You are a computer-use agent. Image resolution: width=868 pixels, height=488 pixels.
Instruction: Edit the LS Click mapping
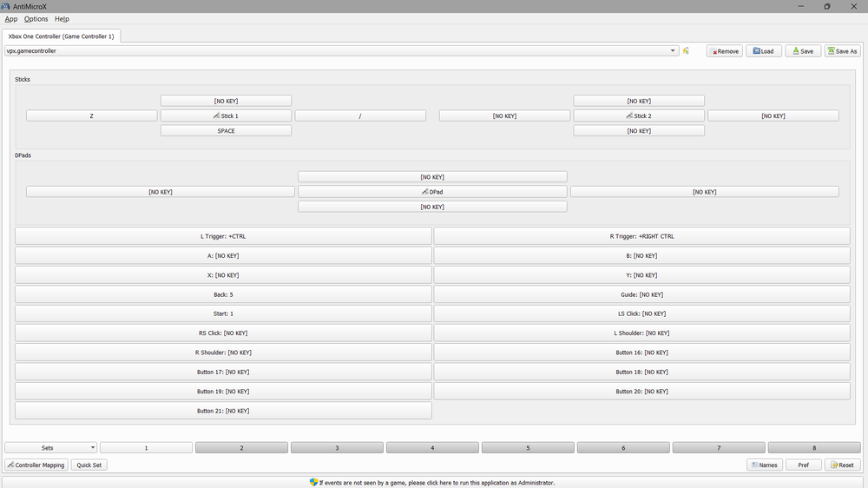coord(641,313)
